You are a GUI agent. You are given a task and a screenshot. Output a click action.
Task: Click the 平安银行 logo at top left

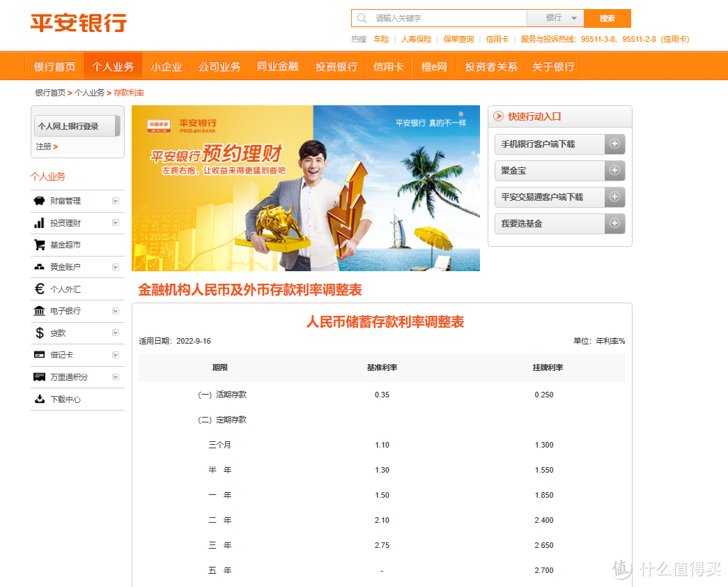(79, 23)
